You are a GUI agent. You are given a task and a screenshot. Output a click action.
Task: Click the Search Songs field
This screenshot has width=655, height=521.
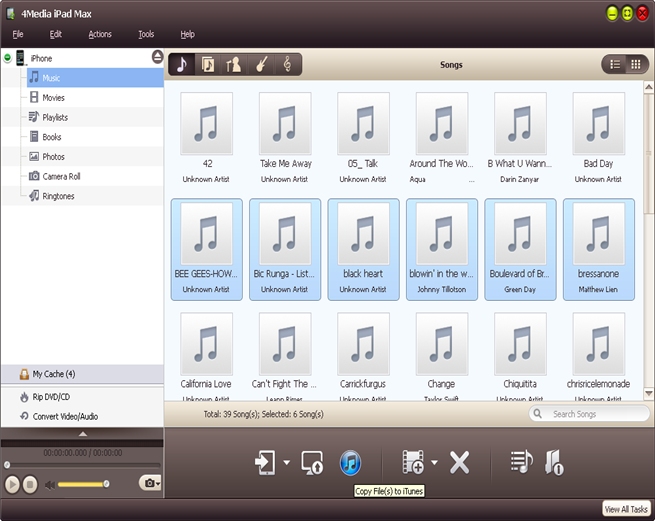(x=589, y=414)
